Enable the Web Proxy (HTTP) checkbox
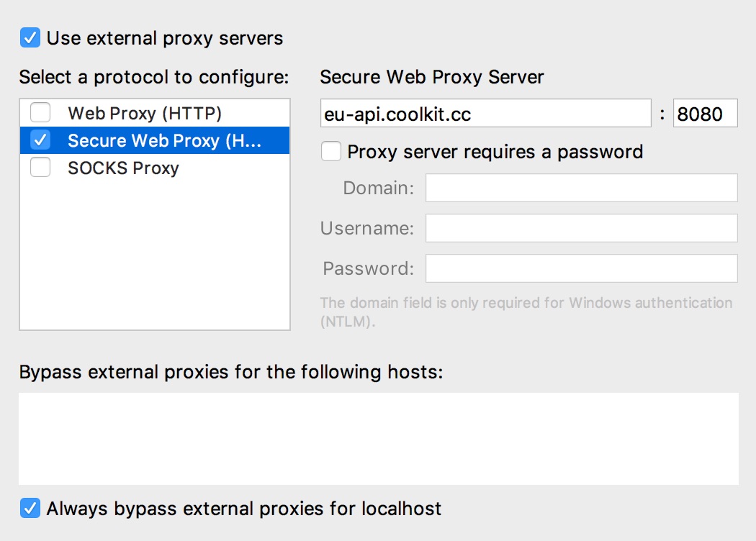756x541 pixels. pyautogui.click(x=40, y=113)
